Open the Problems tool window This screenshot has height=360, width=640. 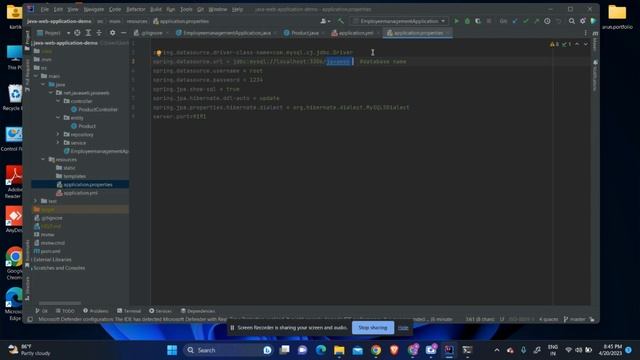96,311
